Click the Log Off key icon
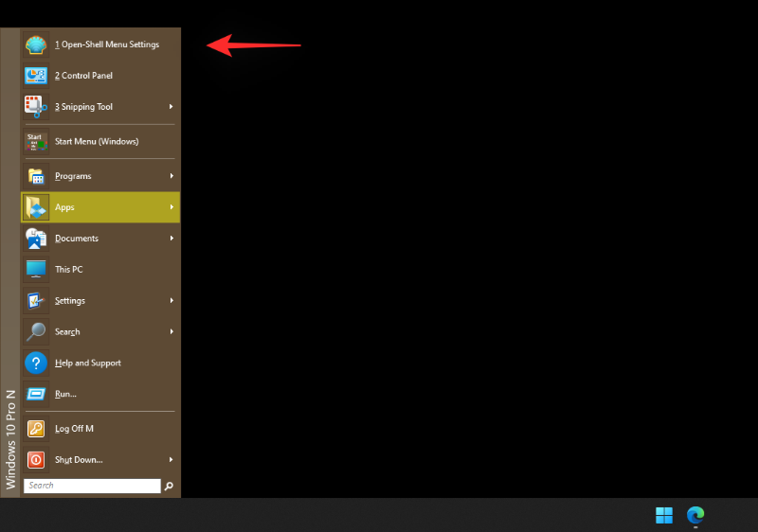758x532 pixels. click(x=36, y=429)
